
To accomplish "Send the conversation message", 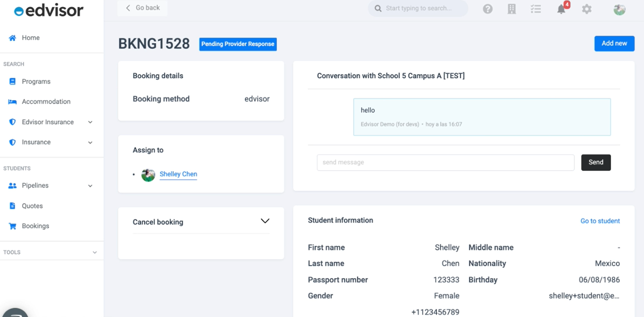I will pyautogui.click(x=596, y=162).
